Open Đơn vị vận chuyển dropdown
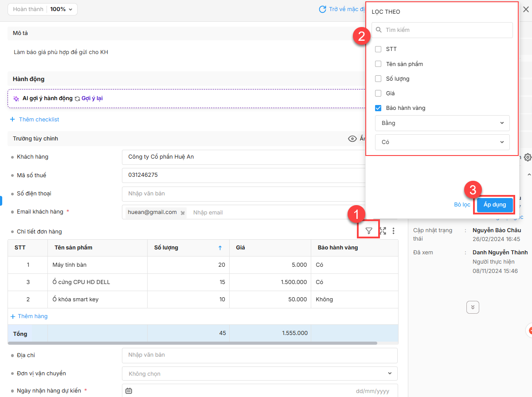The height and width of the screenshot is (397, 532). (x=259, y=374)
